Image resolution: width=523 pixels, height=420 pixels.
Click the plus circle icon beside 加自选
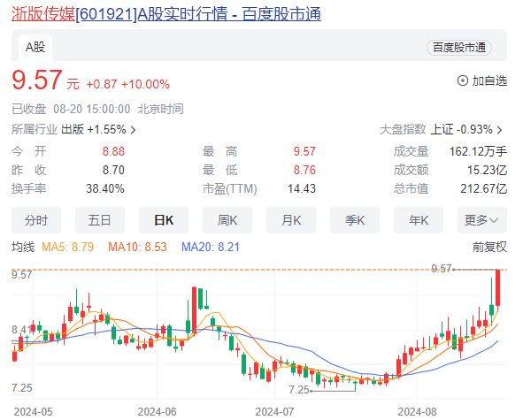tap(462, 80)
